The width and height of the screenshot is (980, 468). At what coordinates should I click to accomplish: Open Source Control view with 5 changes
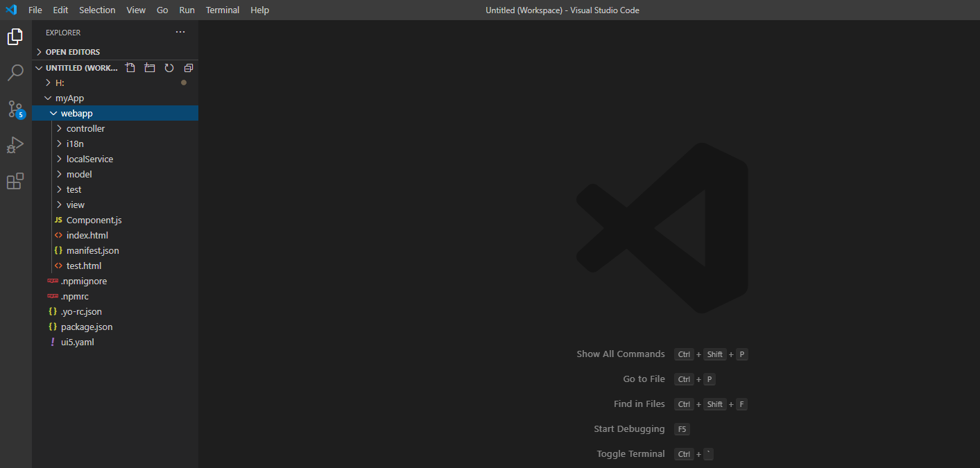15,109
